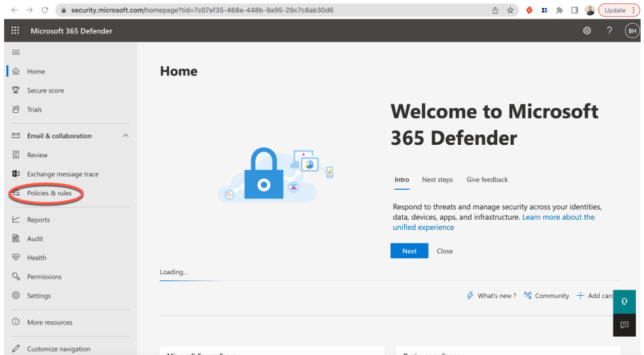Click the Exchange message trace icon
The width and height of the screenshot is (644, 355).
point(16,173)
